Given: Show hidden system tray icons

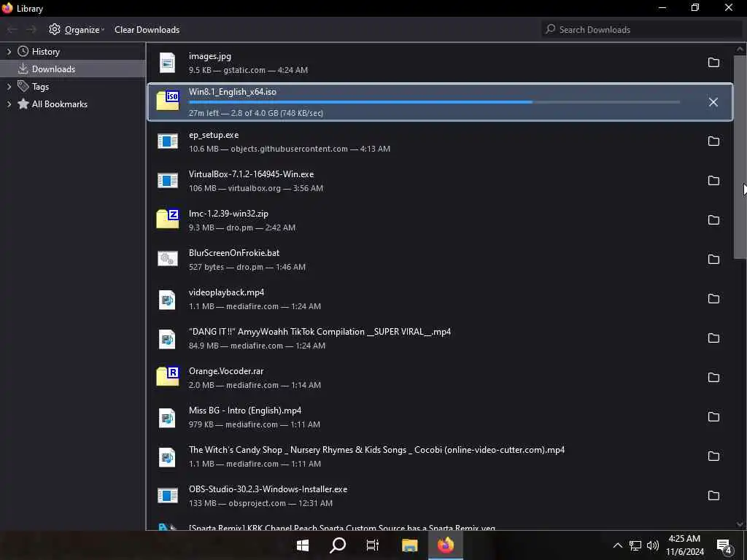Looking at the screenshot, I should click(617, 545).
